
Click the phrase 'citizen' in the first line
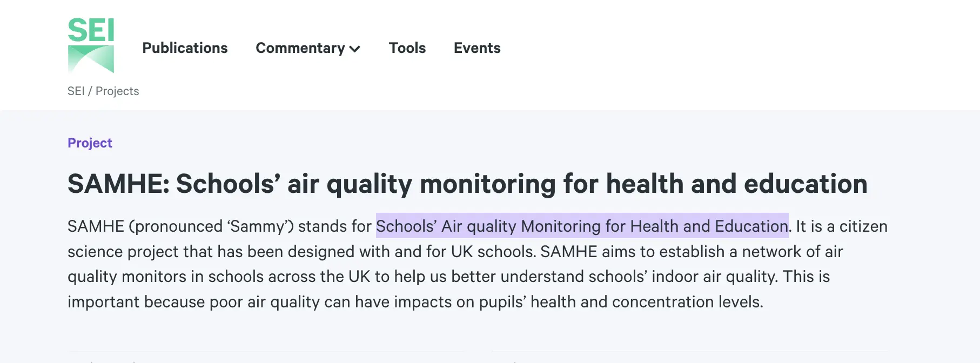(863, 226)
